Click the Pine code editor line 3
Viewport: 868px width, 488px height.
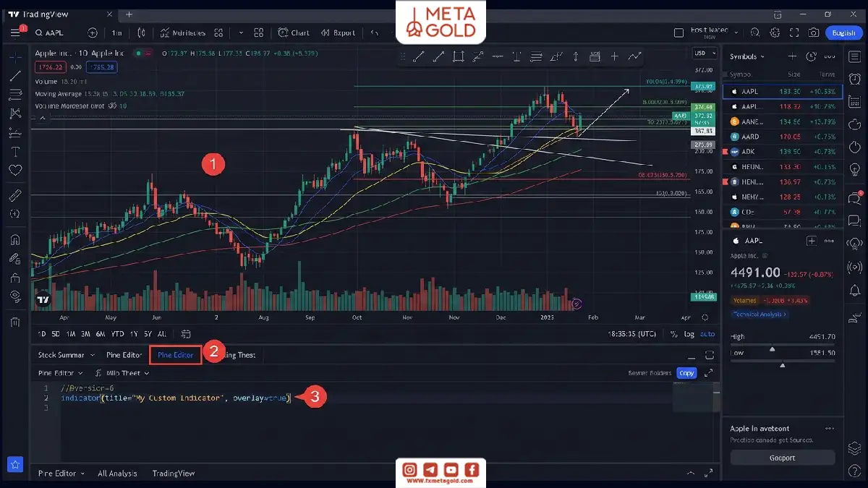tap(362, 408)
